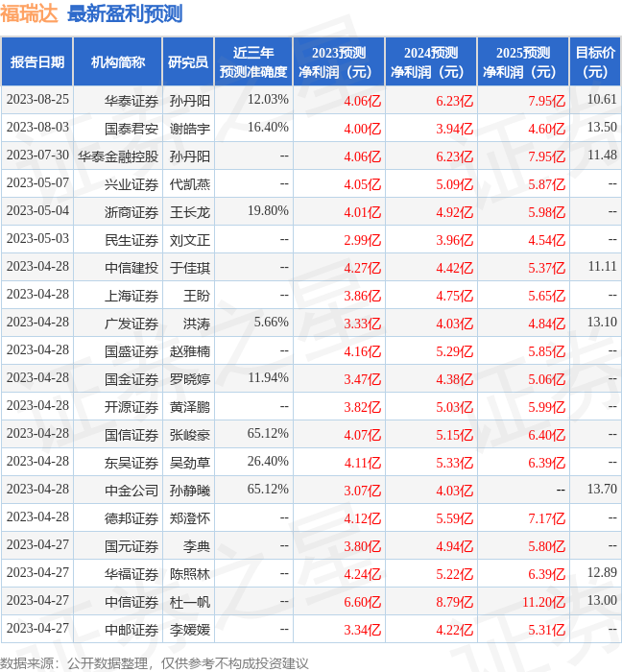Click the 16.40% accuracy value

(268, 128)
